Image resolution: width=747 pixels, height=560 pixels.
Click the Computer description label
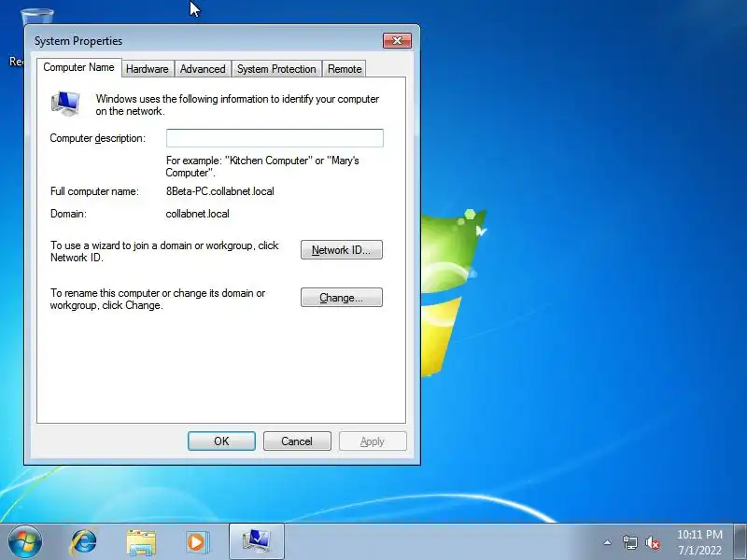click(x=98, y=138)
